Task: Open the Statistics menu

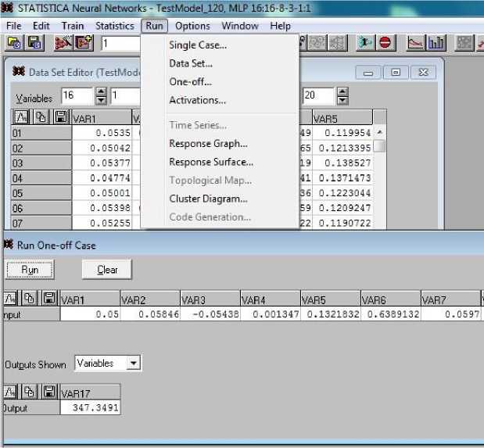Action: point(114,26)
